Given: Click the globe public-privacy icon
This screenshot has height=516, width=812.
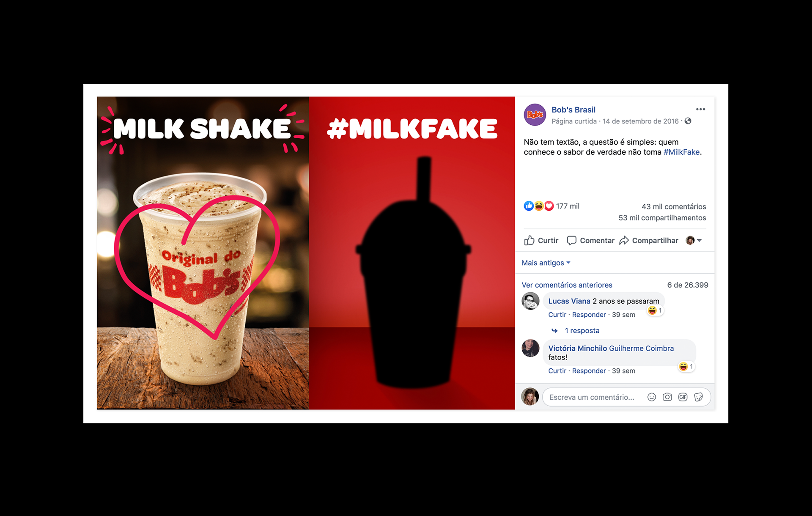Looking at the screenshot, I should click(688, 121).
